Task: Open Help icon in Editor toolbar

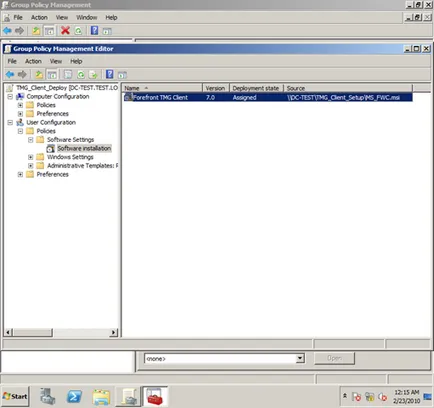Action: tap(110, 74)
